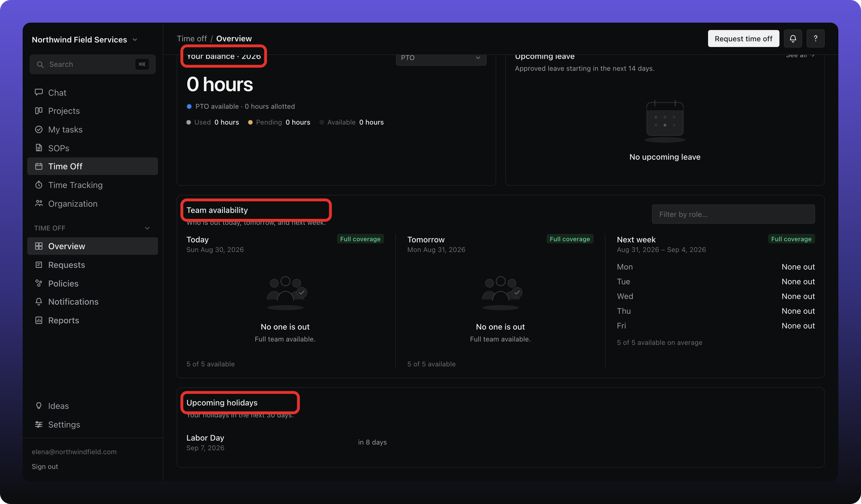Click the Requests list icon
This screenshot has height=504, width=861.
tap(39, 265)
